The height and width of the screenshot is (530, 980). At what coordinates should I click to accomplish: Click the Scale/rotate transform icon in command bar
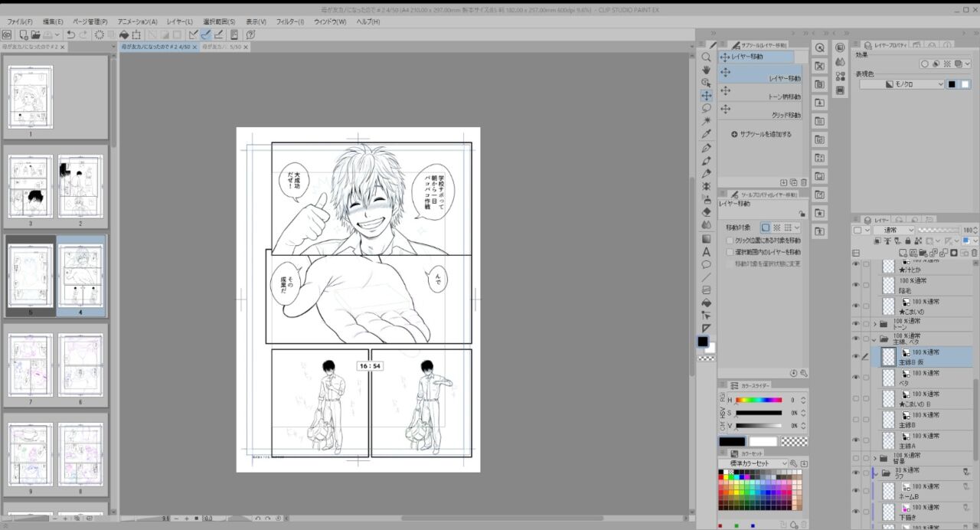coord(136,34)
